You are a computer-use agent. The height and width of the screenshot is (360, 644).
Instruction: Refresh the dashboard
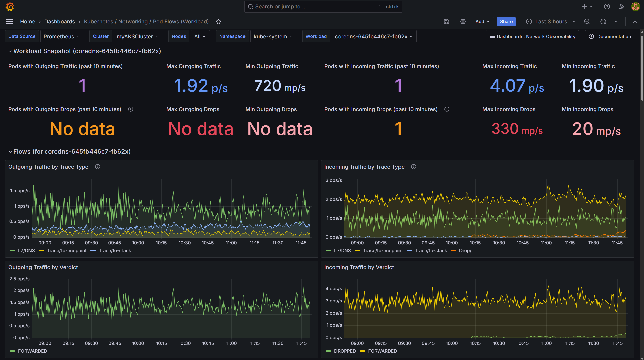click(603, 22)
